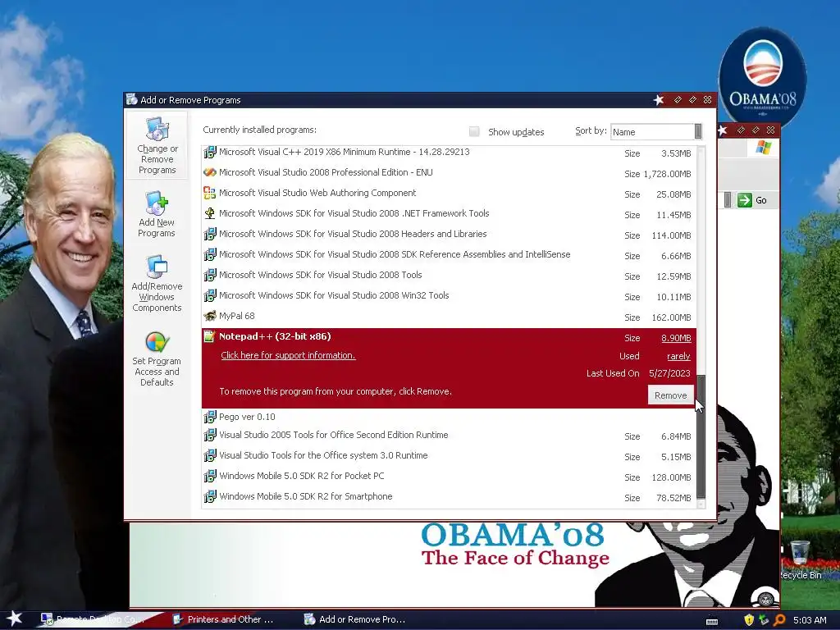
Task: Click Office system 3.0 Runtime entry icon
Action: point(210,455)
